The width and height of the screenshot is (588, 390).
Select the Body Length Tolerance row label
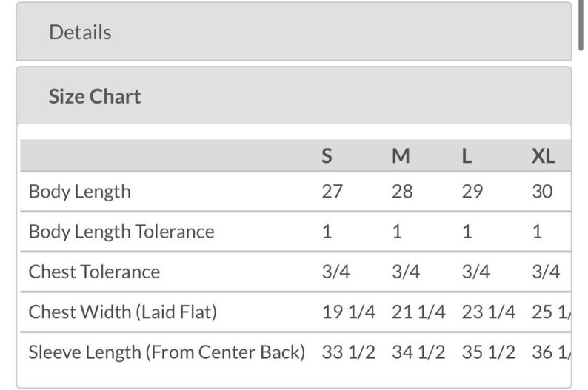click(x=121, y=232)
